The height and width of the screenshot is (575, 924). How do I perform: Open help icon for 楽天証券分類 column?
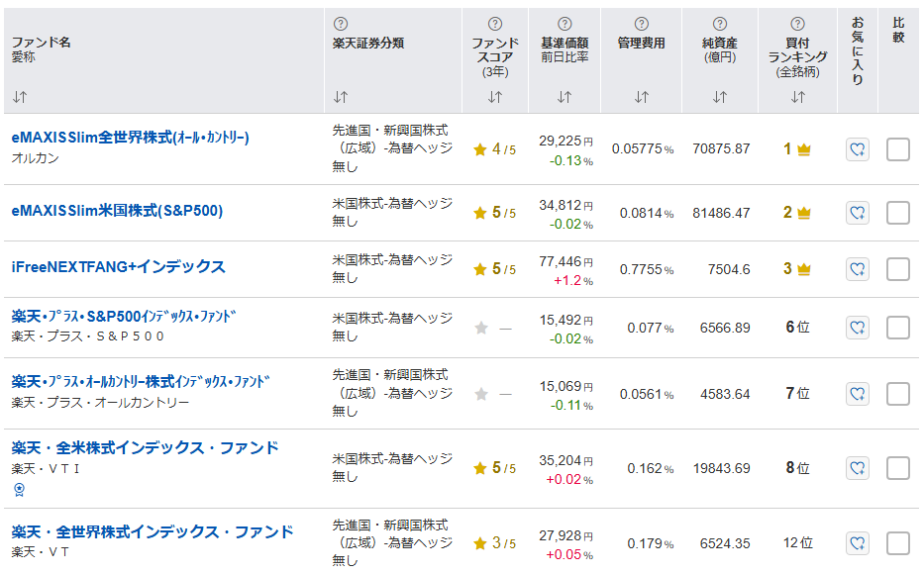pyautogui.click(x=341, y=24)
